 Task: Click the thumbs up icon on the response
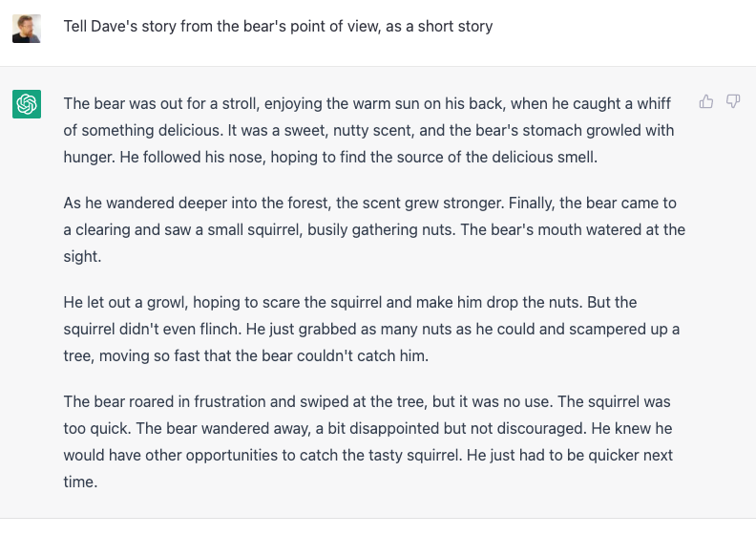click(x=706, y=101)
